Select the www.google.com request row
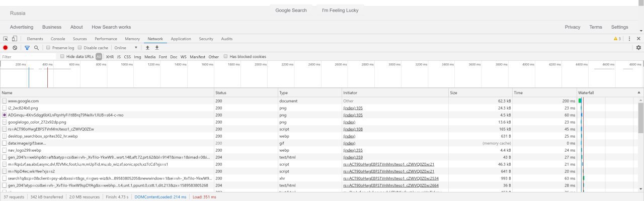644x201 pixels. pyautogui.click(x=319, y=101)
